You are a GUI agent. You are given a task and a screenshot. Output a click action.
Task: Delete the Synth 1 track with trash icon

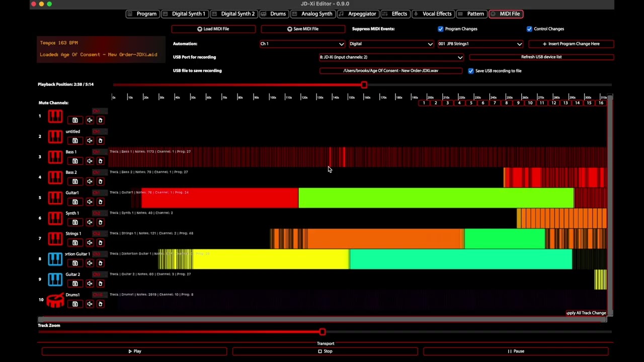(x=100, y=222)
